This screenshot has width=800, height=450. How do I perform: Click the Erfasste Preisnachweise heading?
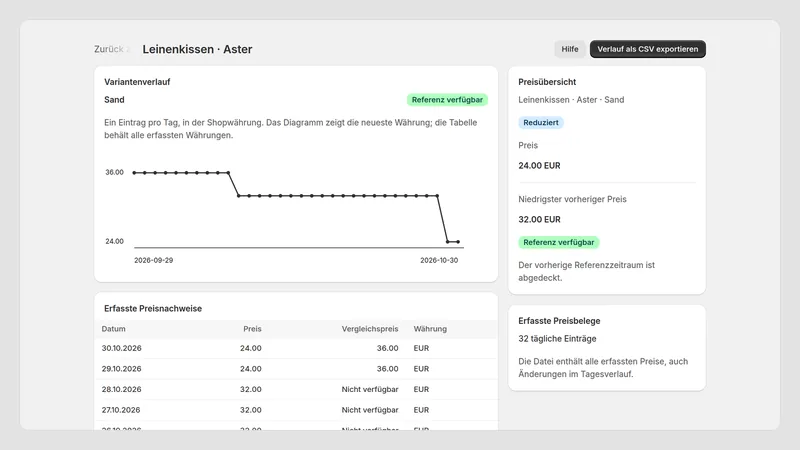[x=153, y=308]
